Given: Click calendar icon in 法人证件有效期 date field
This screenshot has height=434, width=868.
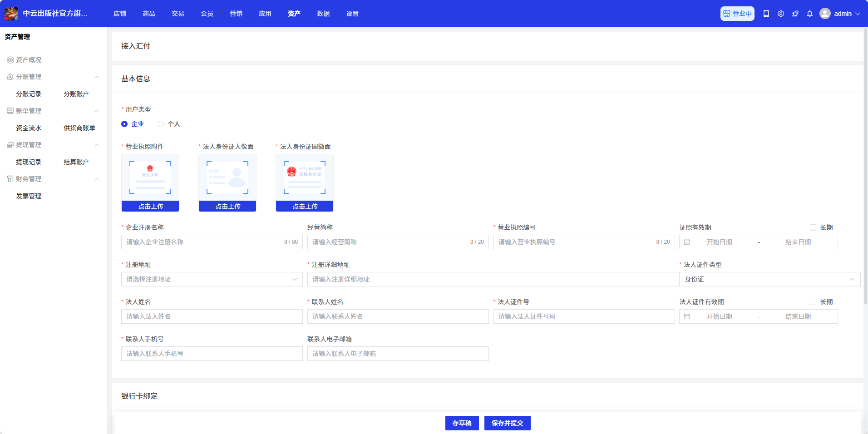Looking at the screenshot, I should 687,317.
